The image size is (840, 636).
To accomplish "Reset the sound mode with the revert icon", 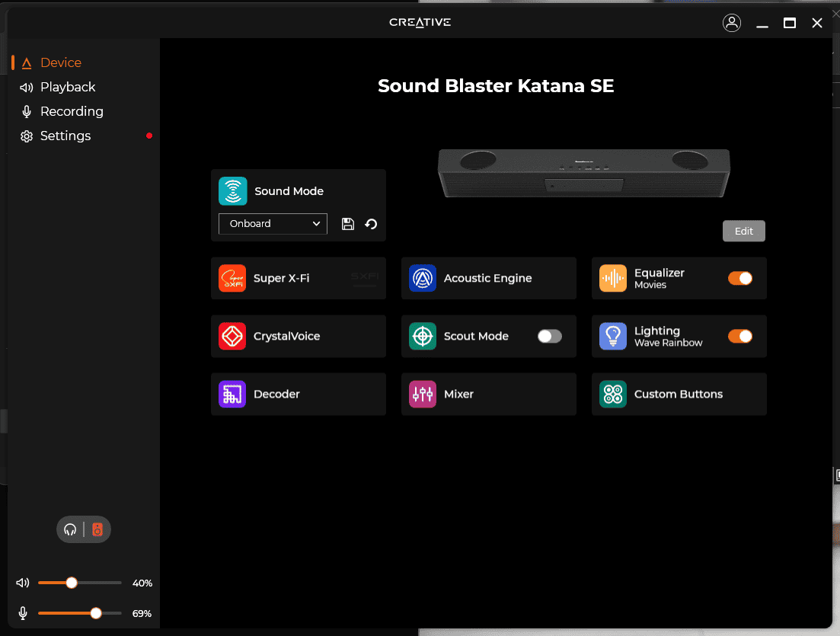I will coord(371,224).
